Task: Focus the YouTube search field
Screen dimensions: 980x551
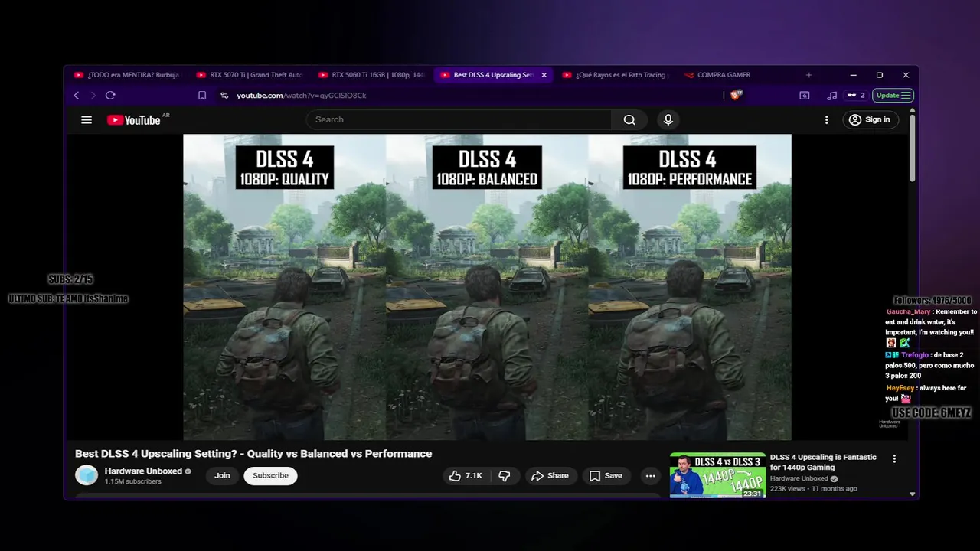Action: coord(459,119)
